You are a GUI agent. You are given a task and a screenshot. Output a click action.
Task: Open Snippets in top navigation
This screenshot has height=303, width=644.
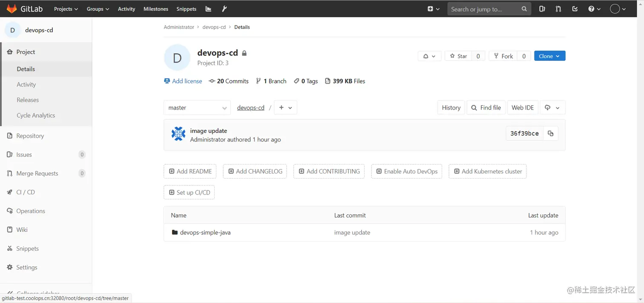187,9
